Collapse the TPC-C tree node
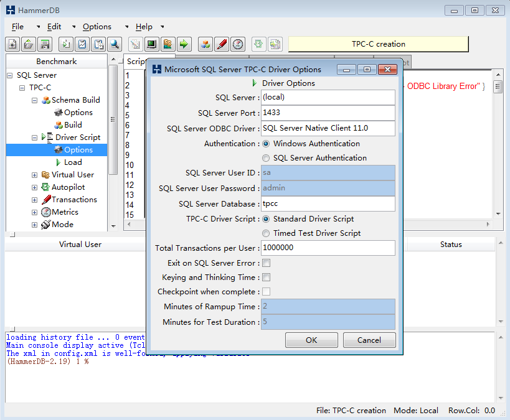This screenshot has width=510, height=420. pos(22,88)
